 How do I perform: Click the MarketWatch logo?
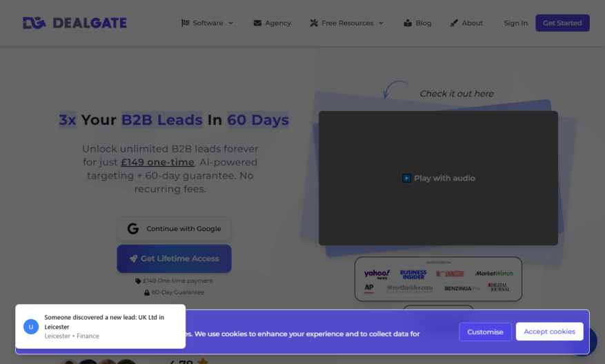point(494,274)
